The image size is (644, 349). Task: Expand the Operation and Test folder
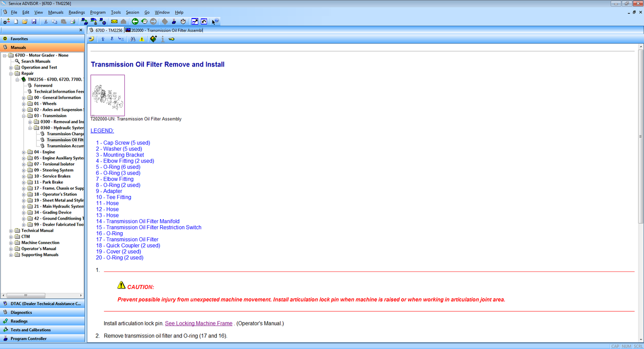pyautogui.click(x=11, y=67)
